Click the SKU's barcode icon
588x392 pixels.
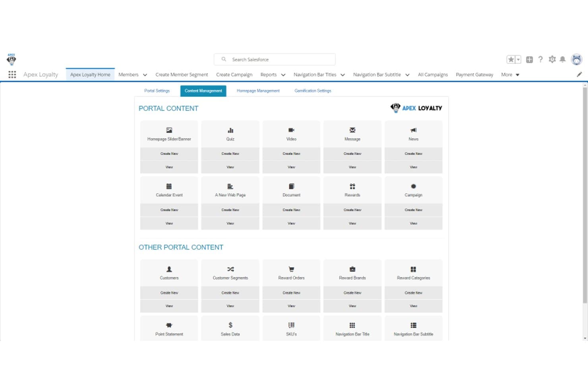point(291,325)
